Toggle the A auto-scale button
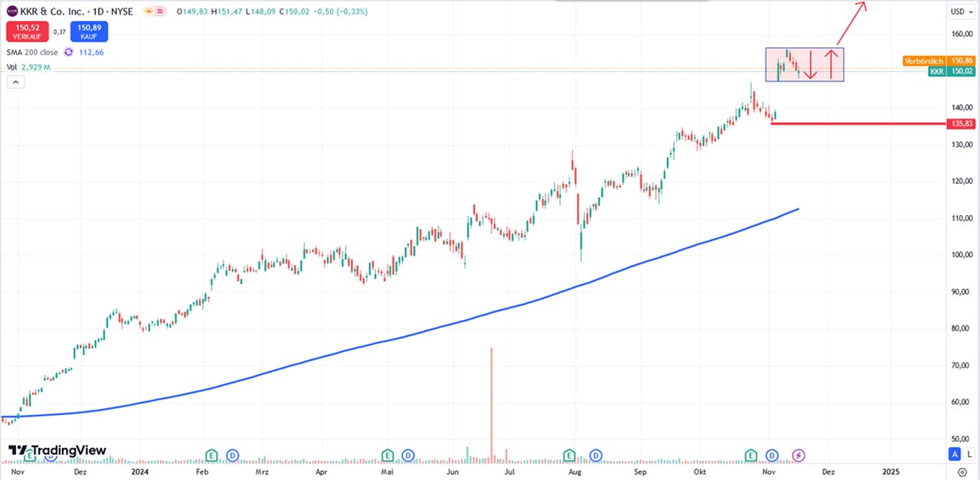 coord(955,455)
